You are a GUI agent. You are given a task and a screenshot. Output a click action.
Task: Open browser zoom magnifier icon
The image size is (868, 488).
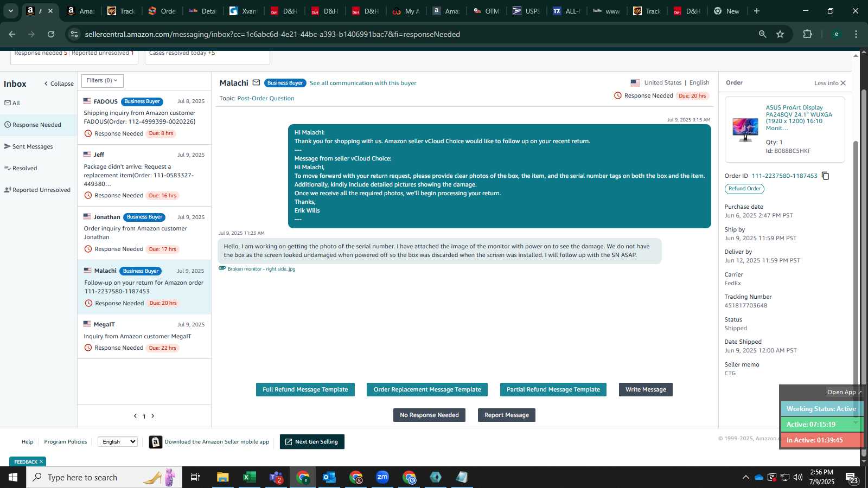(x=762, y=34)
